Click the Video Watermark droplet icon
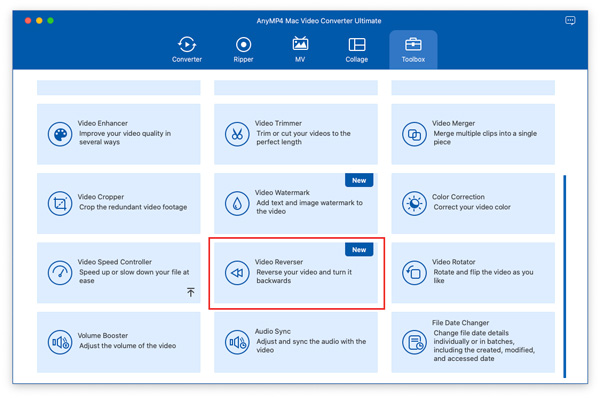Screen dimensions: 600x398 click(237, 204)
